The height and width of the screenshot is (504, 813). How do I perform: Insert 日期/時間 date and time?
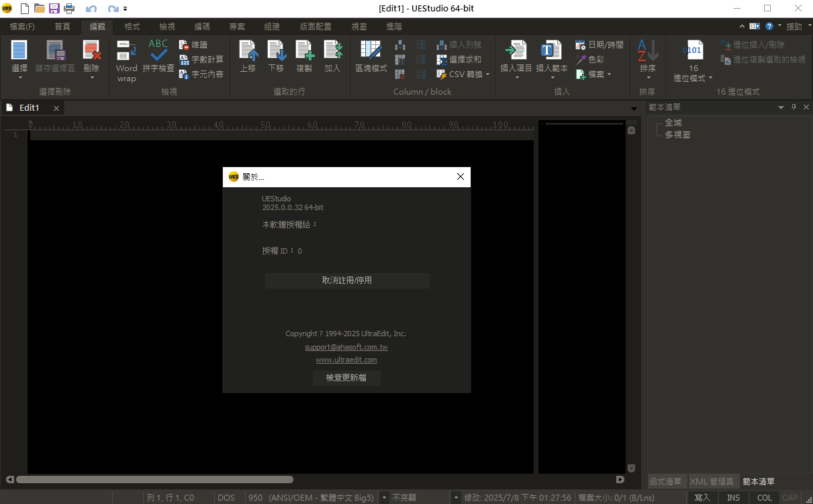click(x=600, y=45)
